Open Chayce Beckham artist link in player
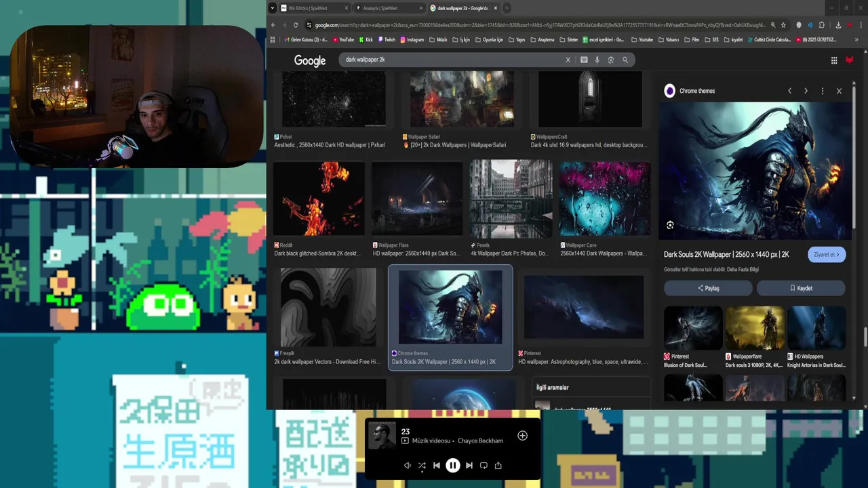 (480, 441)
